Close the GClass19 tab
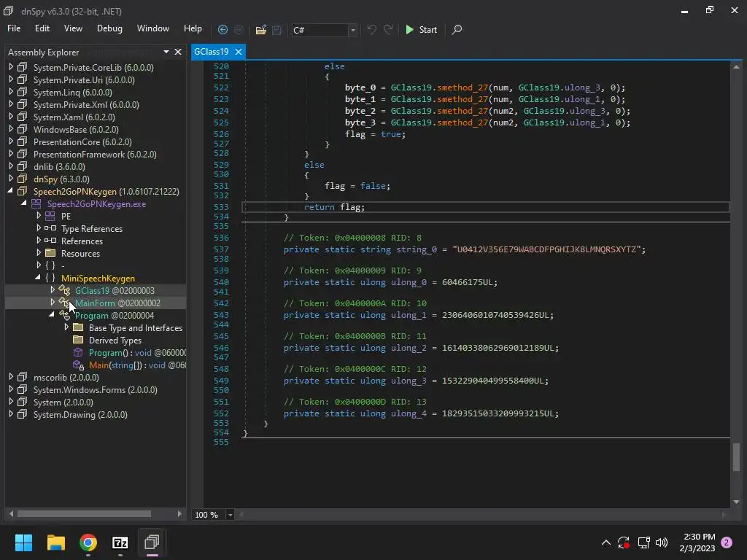This screenshot has height=560, width=747. pyautogui.click(x=238, y=52)
